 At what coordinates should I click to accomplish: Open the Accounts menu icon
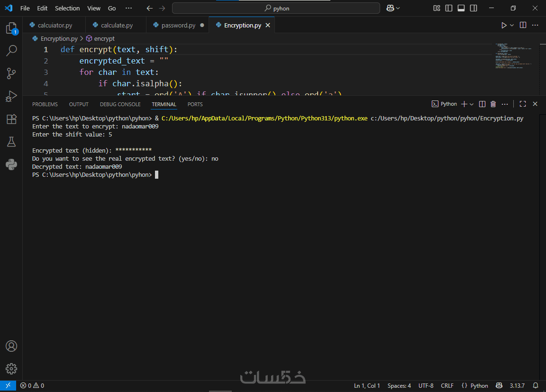(11, 346)
